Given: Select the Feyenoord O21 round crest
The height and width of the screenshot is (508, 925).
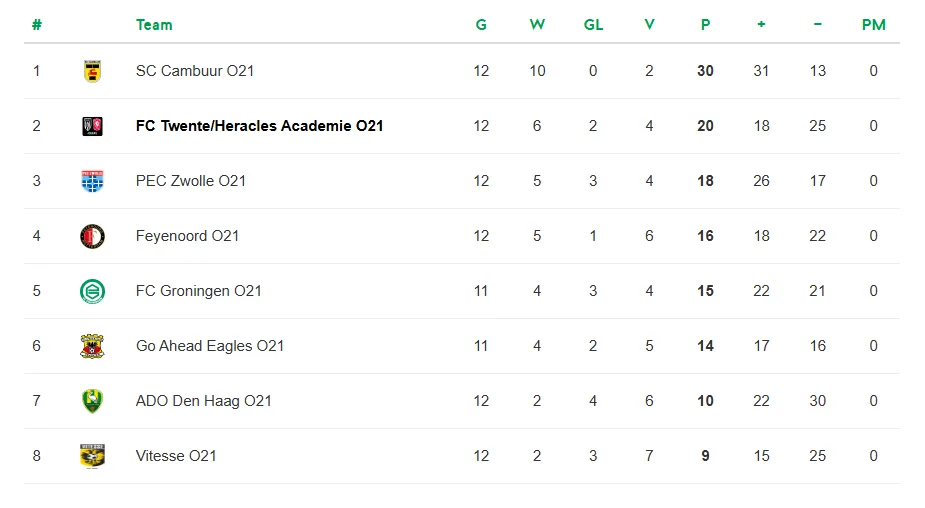Looking at the screenshot, I should click(x=92, y=236).
